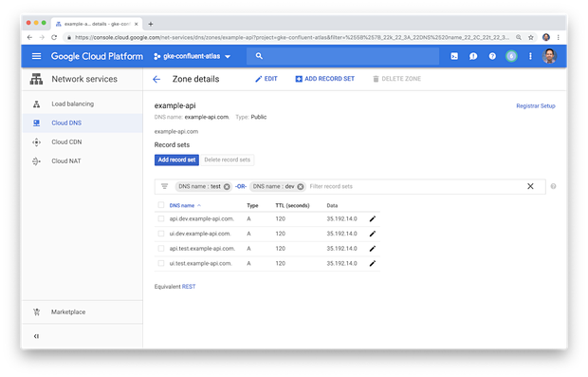Open Cloud CDN section

click(83, 141)
